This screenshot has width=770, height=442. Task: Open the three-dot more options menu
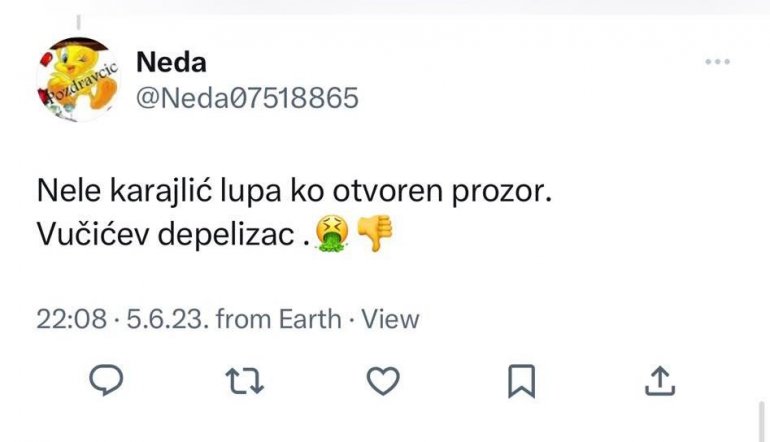[x=718, y=62]
